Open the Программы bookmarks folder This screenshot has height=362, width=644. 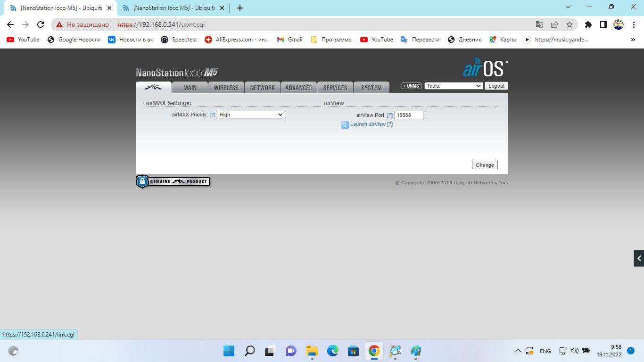[331, 40]
